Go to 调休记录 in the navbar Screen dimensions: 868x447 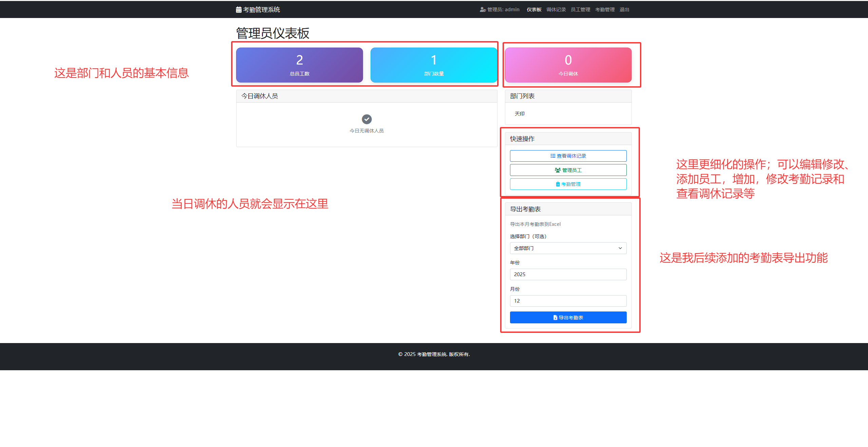(x=556, y=10)
